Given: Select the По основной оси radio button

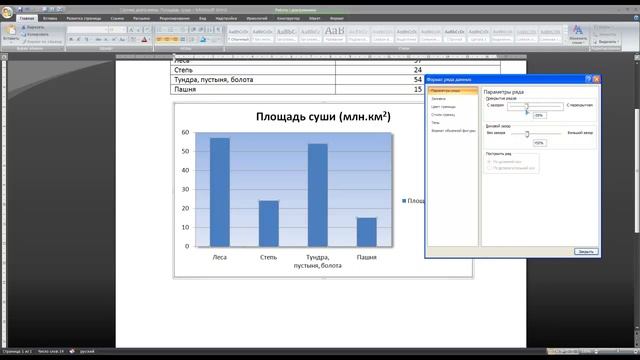Looking at the screenshot, I should 489,162.
